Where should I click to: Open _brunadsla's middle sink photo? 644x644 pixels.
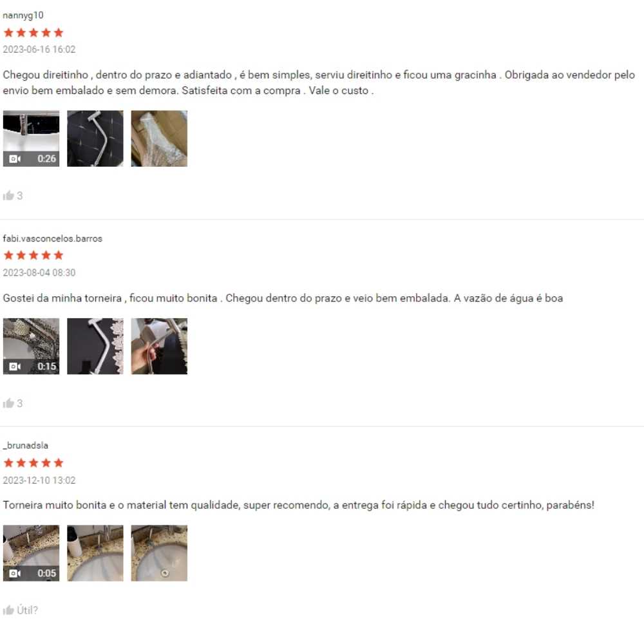point(95,553)
